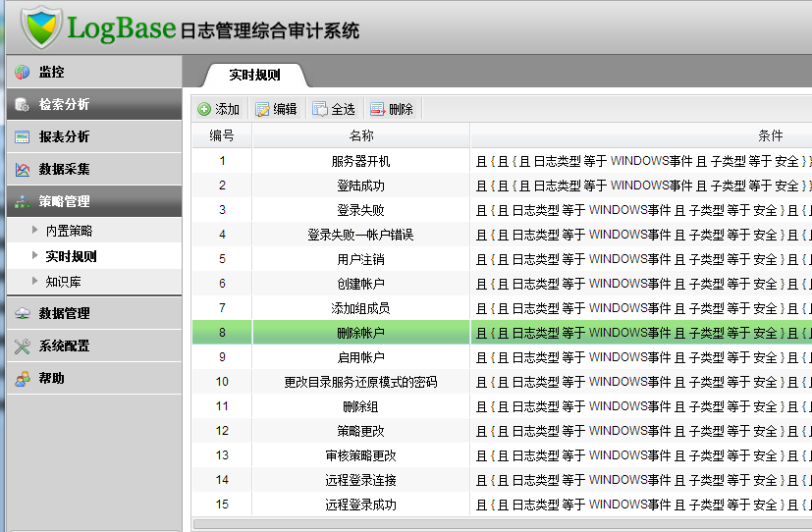Collapse the 策略管理 menu section
The image size is (812, 532).
tap(94, 202)
